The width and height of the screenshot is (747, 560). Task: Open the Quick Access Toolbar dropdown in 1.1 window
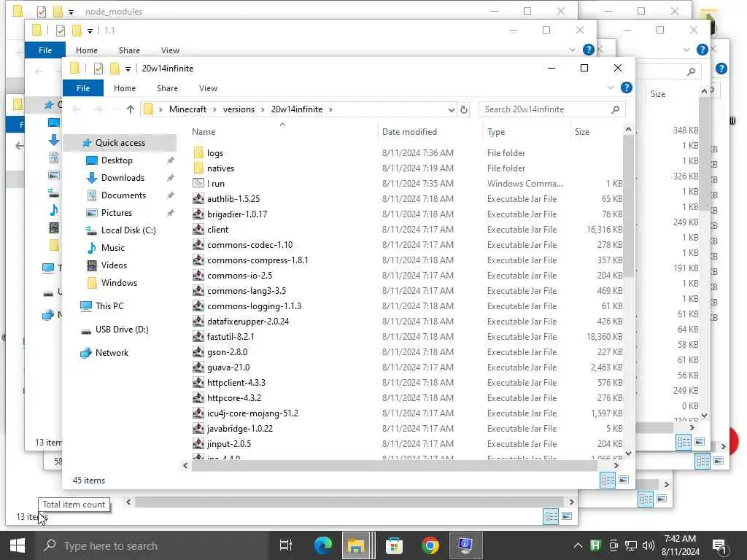[90, 31]
